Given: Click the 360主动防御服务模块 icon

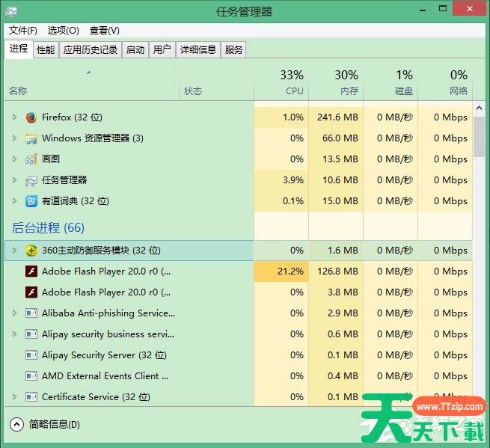Looking at the screenshot, I should coord(31,251).
